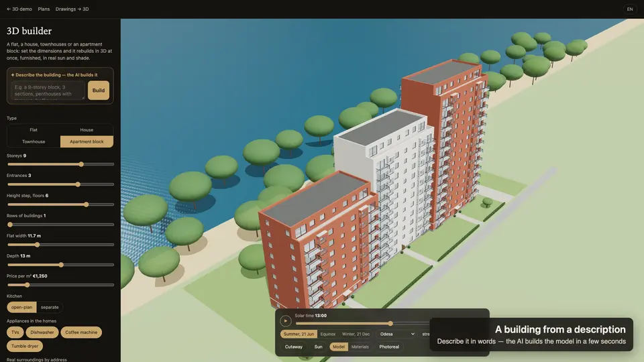644x362 pixels.
Task: Play the solar time animation
Action: coord(286,321)
